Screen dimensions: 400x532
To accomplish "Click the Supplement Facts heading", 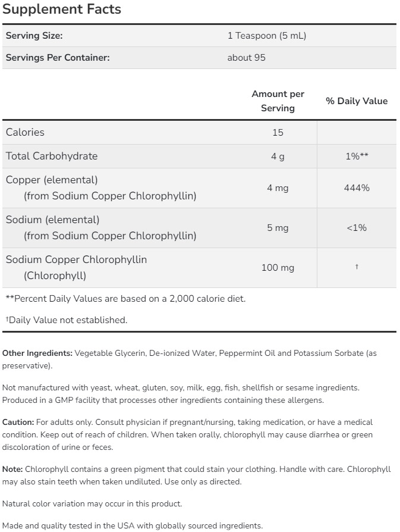I will click(x=61, y=10).
